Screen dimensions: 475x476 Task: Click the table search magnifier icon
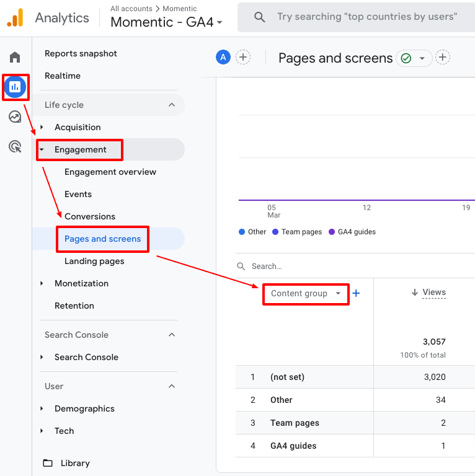[x=241, y=267]
